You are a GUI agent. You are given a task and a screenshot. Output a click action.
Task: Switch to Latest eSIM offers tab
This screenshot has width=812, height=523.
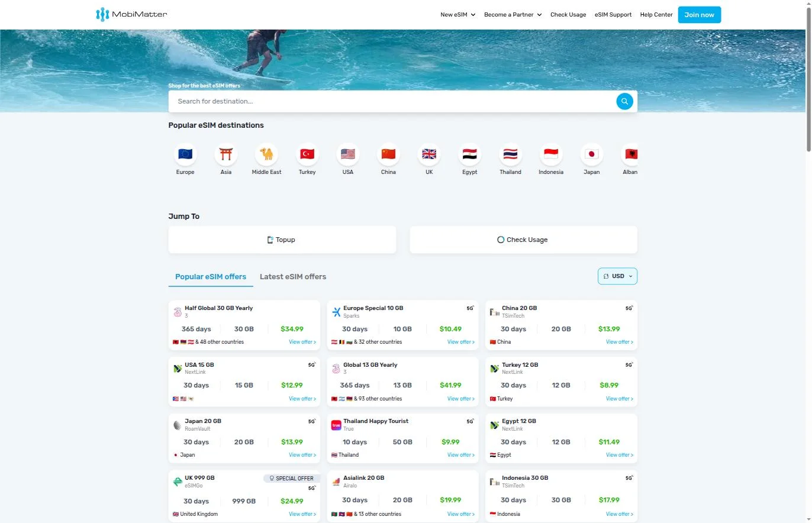pos(293,277)
